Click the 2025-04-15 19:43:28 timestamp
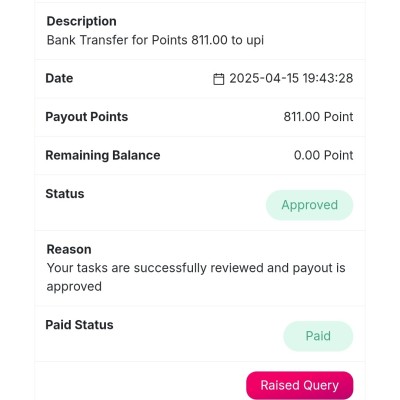The image size is (400, 400). click(x=291, y=78)
